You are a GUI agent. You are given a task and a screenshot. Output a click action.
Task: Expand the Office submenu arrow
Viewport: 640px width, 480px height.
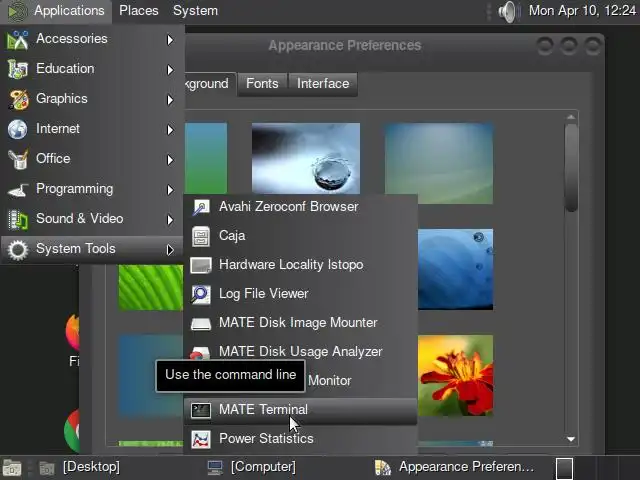tap(170, 160)
